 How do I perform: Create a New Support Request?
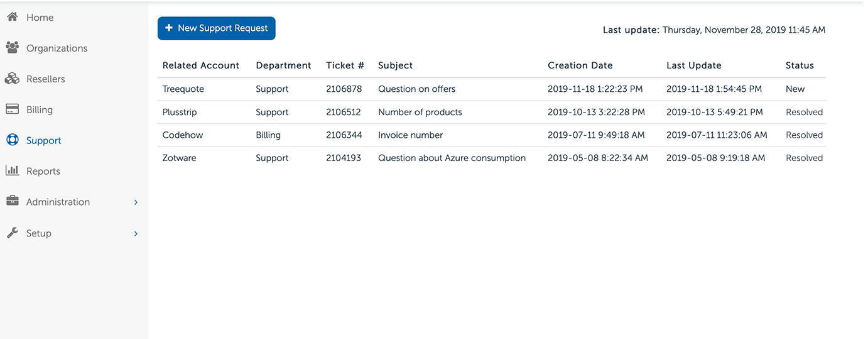(x=216, y=28)
